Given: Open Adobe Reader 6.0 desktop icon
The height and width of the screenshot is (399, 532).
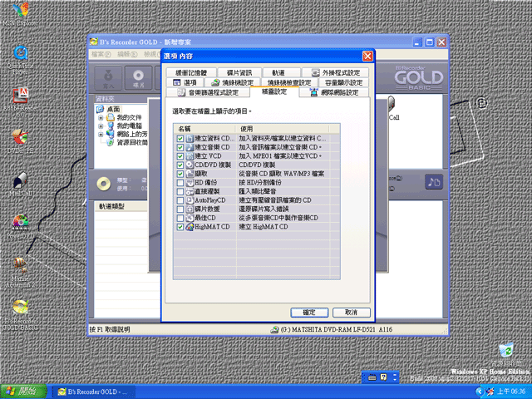Looking at the screenshot, I should (x=20, y=96).
